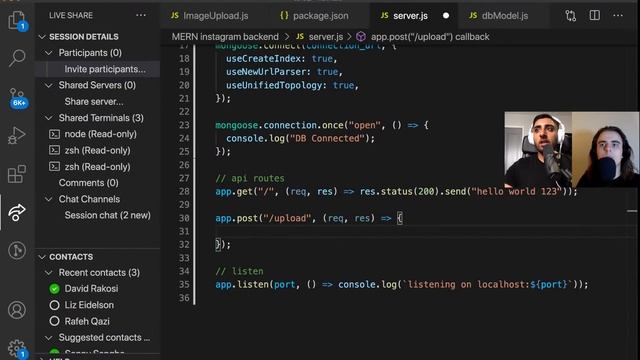
Task: Open Comments (0) item
Action: click(89, 183)
